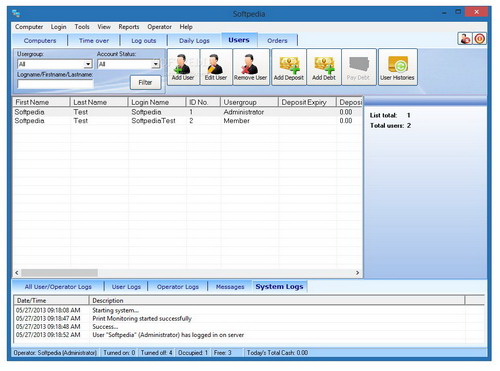
Task: Select the user row with login SoftpediaTest
Action: pos(188,121)
